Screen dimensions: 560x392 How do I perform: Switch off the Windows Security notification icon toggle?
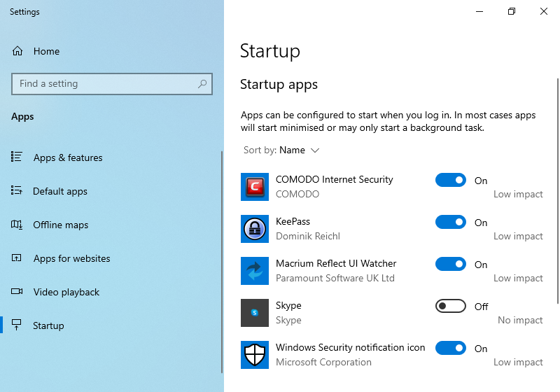pos(450,348)
